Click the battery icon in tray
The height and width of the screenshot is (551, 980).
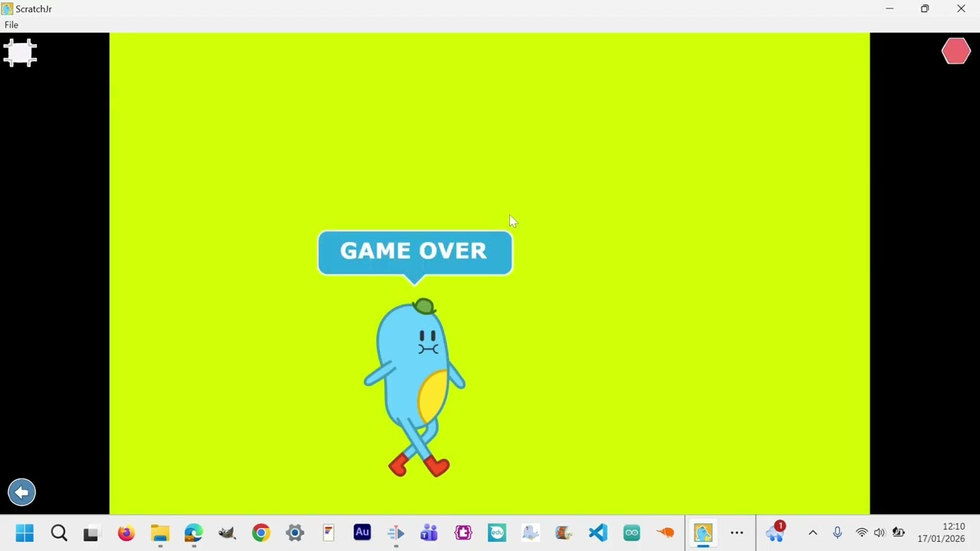[899, 533]
